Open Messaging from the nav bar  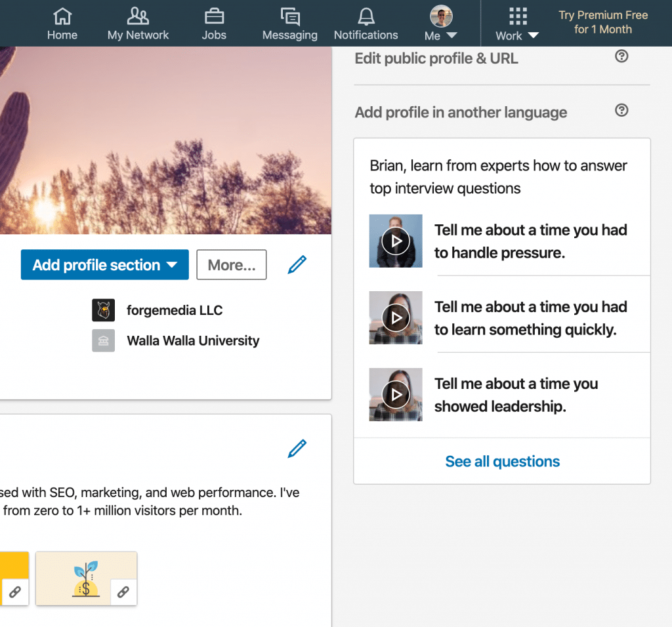point(289,24)
